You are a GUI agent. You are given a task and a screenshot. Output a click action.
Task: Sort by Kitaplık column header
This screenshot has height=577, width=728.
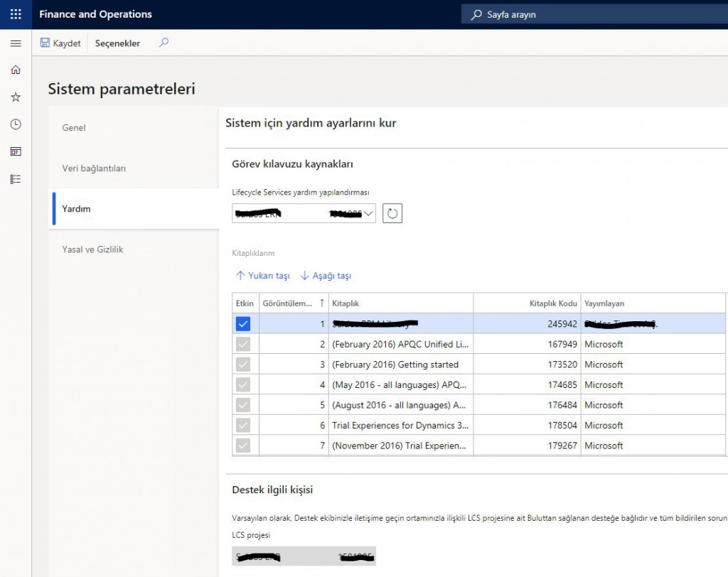[401, 303]
